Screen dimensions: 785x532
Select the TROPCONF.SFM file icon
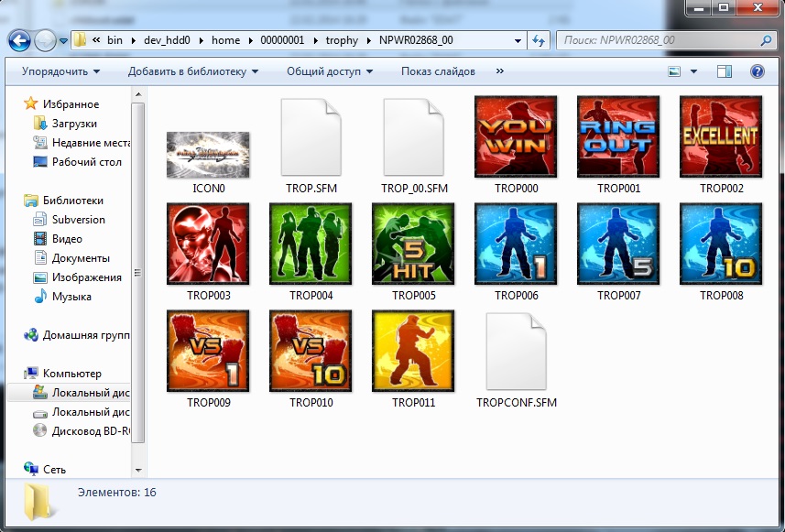pyautogui.click(x=516, y=352)
